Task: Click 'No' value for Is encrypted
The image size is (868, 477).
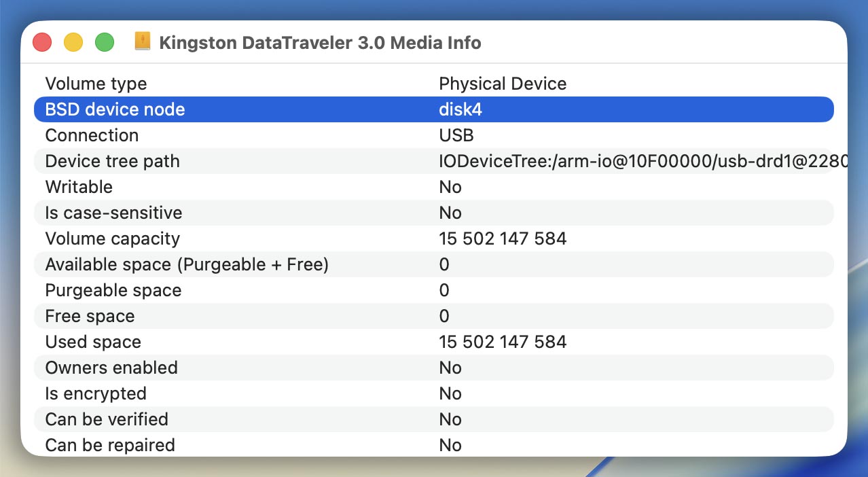Action: (450, 393)
